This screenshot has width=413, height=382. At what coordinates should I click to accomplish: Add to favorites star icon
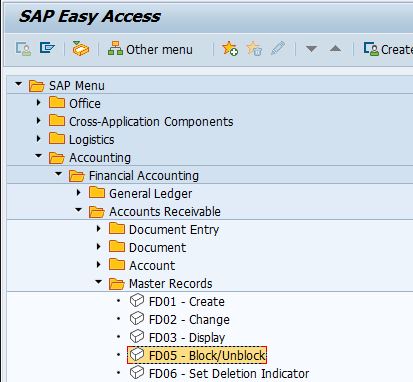pos(230,49)
